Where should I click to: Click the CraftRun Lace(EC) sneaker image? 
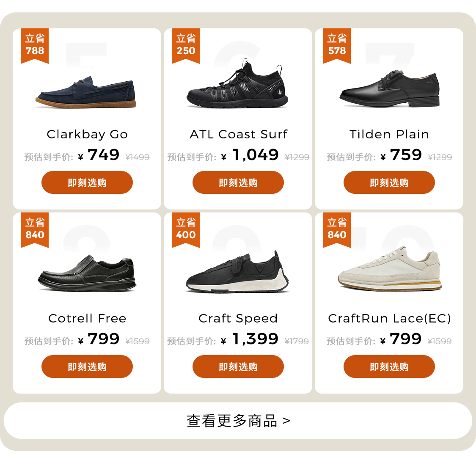pos(390,268)
